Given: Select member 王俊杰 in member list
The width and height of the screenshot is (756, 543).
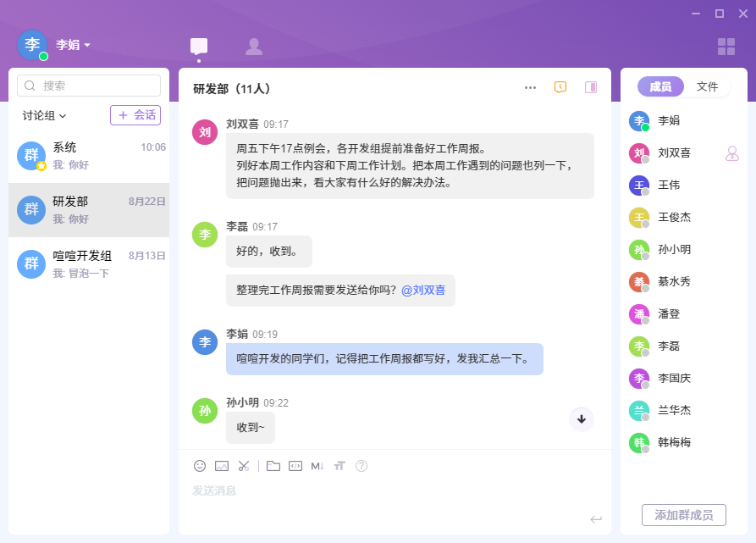Looking at the screenshot, I should pyautogui.click(x=684, y=217).
